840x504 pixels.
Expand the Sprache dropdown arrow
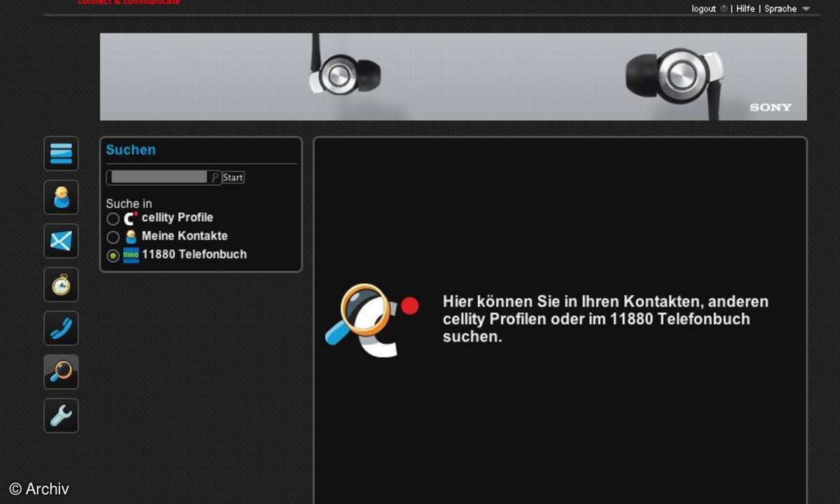click(806, 9)
